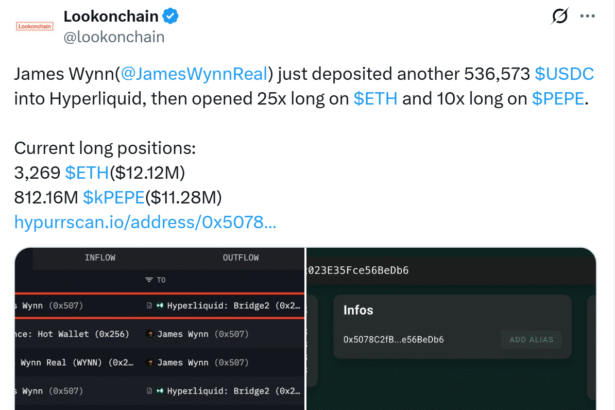Click the blue verified badge

[x=172, y=16]
